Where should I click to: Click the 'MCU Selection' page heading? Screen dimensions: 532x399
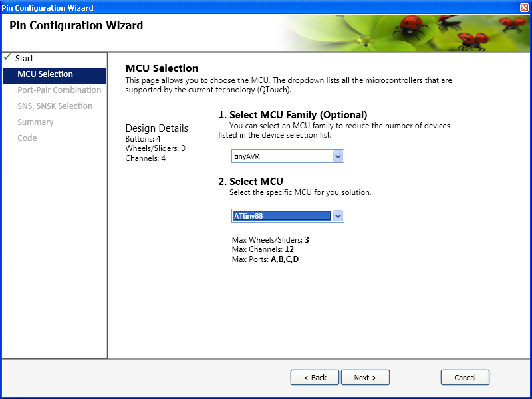[162, 68]
